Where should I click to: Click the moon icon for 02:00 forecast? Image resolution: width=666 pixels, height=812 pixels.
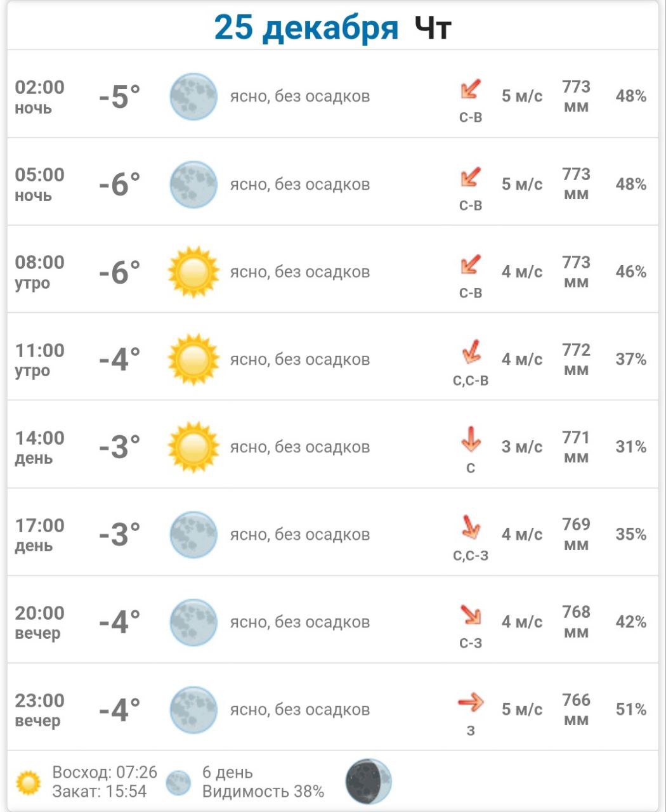pos(193,96)
